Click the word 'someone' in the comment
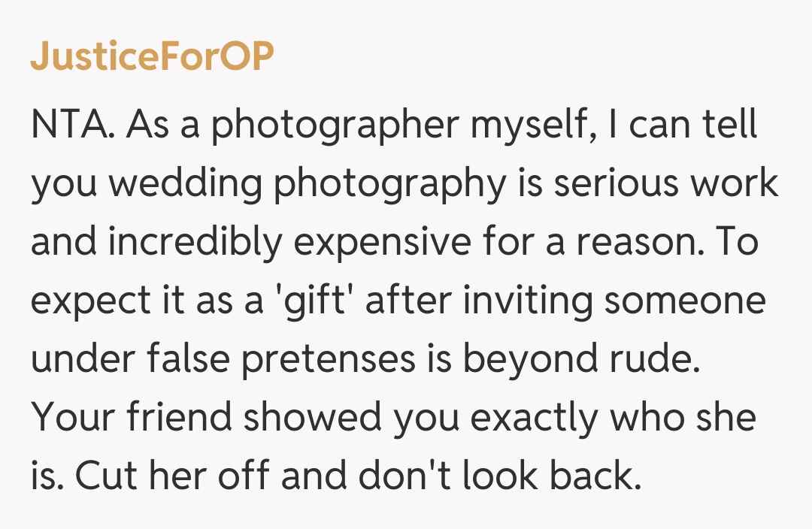 tap(685, 301)
